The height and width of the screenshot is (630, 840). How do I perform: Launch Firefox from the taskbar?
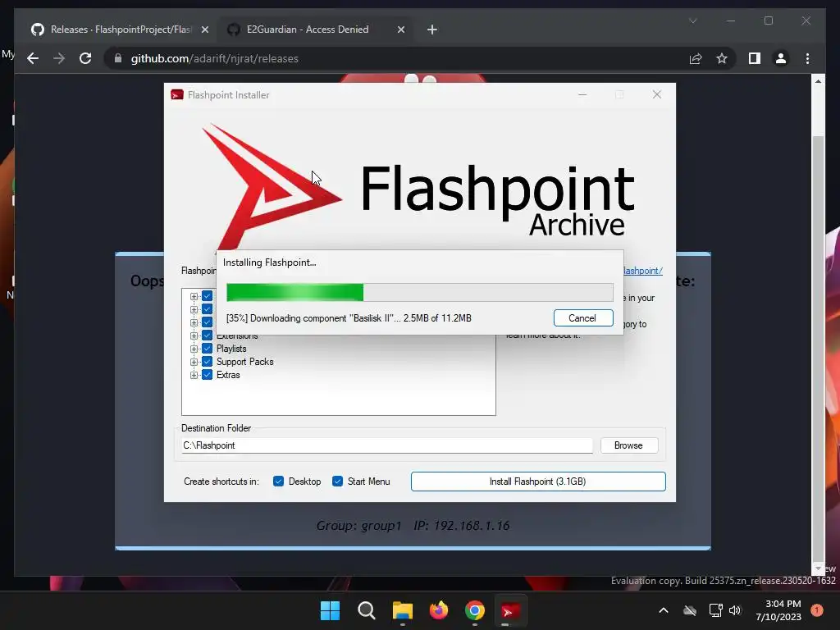click(x=438, y=610)
